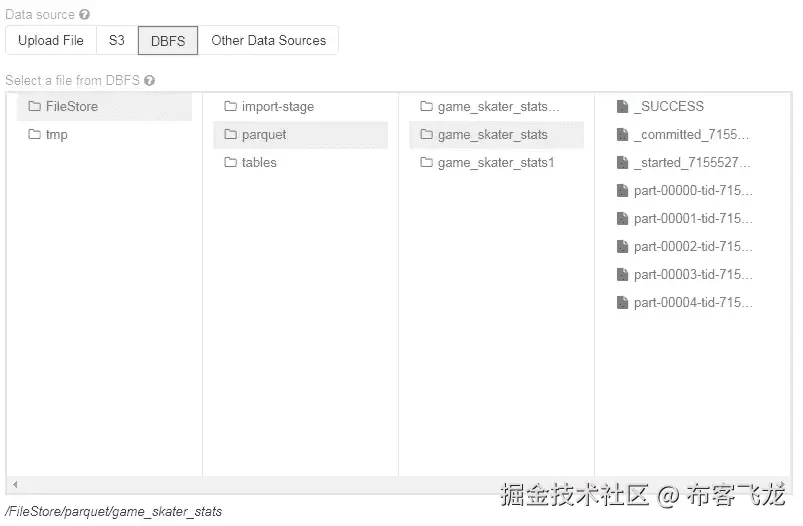
Task: Open the Other Data Sources tab
Action: pos(268,40)
